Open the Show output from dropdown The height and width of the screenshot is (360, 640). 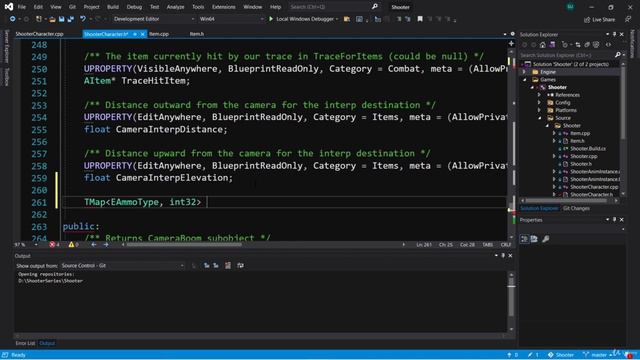(123, 265)
